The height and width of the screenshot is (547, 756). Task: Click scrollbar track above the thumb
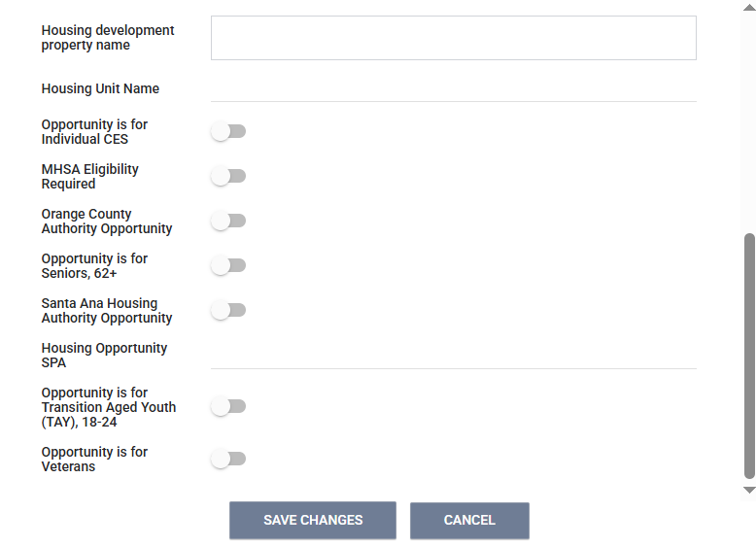(x=749, y=117)
